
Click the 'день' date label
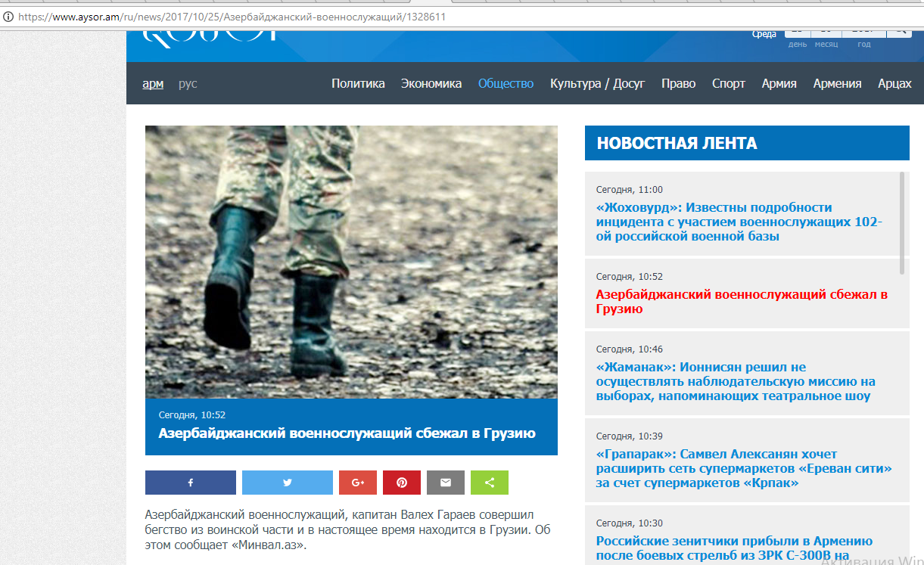point(798,45)
